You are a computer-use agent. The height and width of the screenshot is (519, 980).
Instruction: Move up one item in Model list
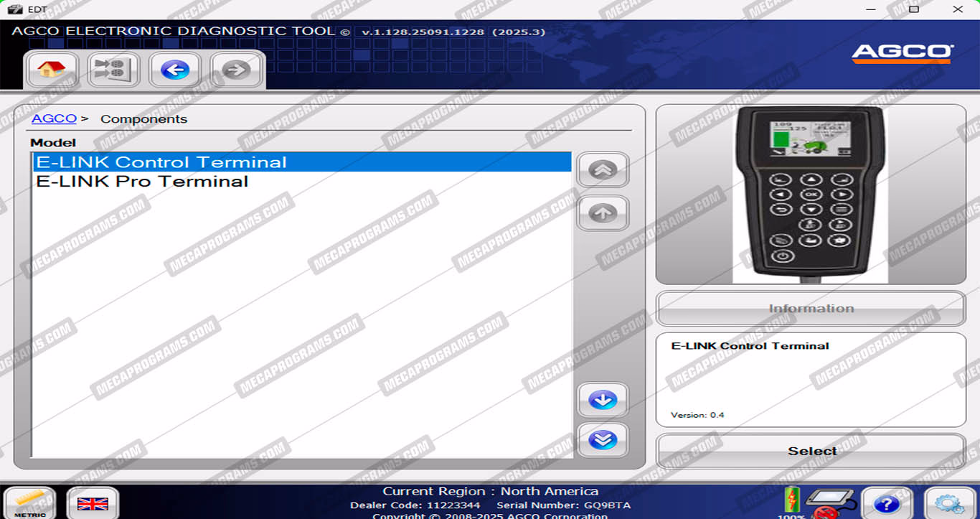[x=603, y=213]
